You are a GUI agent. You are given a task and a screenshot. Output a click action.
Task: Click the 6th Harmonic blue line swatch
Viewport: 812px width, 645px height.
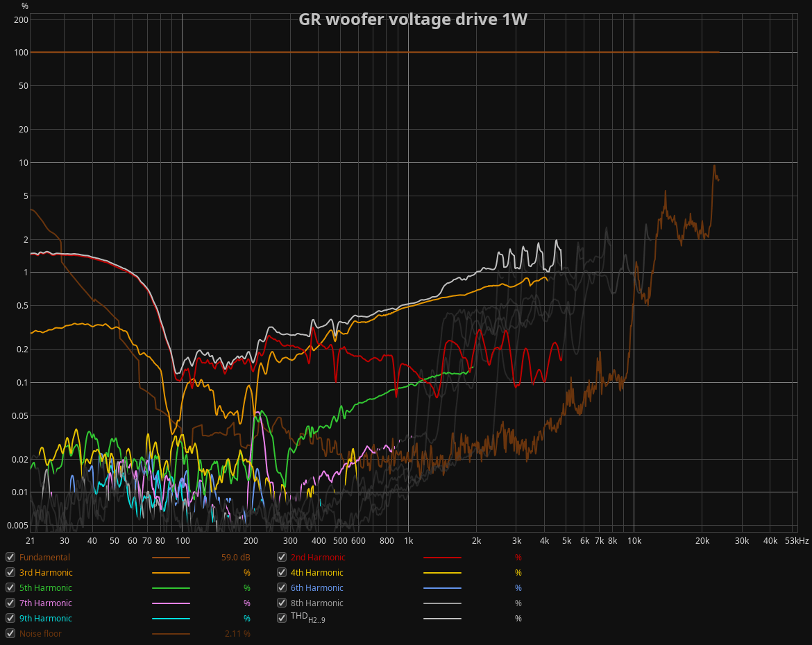pos(442,588)
